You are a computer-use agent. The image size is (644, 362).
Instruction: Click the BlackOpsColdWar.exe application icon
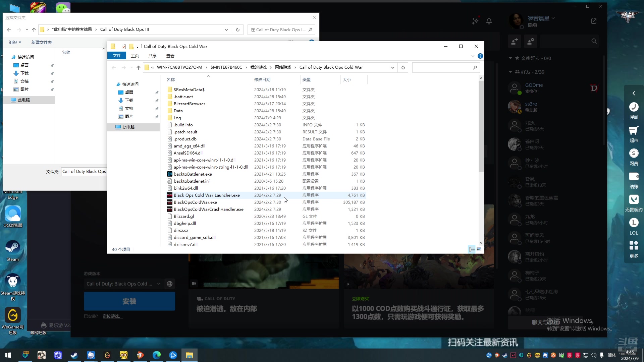click(170, 202)
